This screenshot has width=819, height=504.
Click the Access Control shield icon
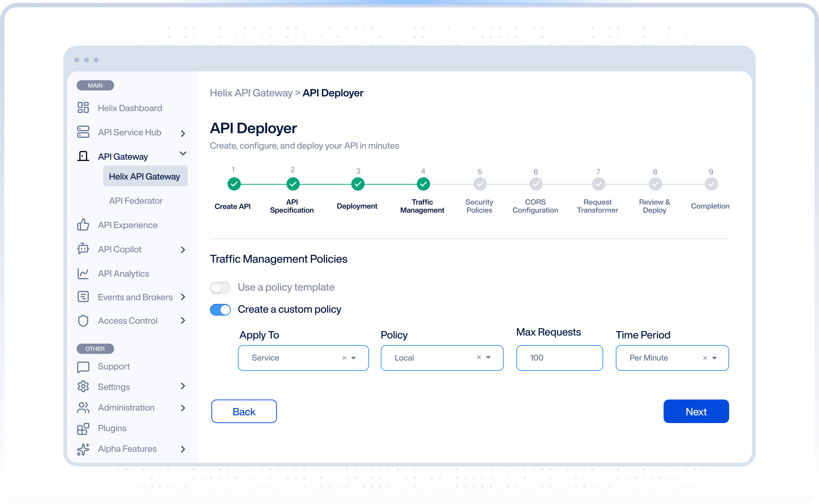83,321
